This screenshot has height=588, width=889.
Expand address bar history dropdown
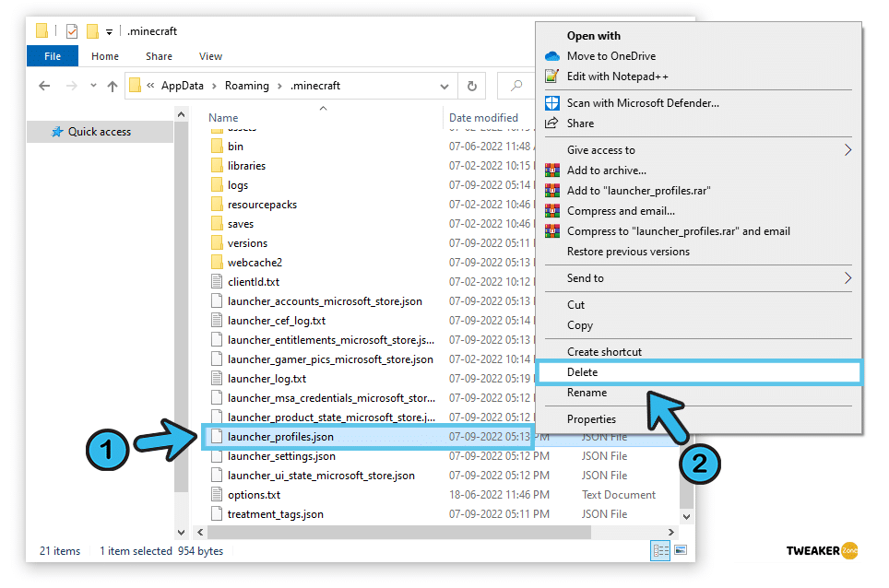444,87
